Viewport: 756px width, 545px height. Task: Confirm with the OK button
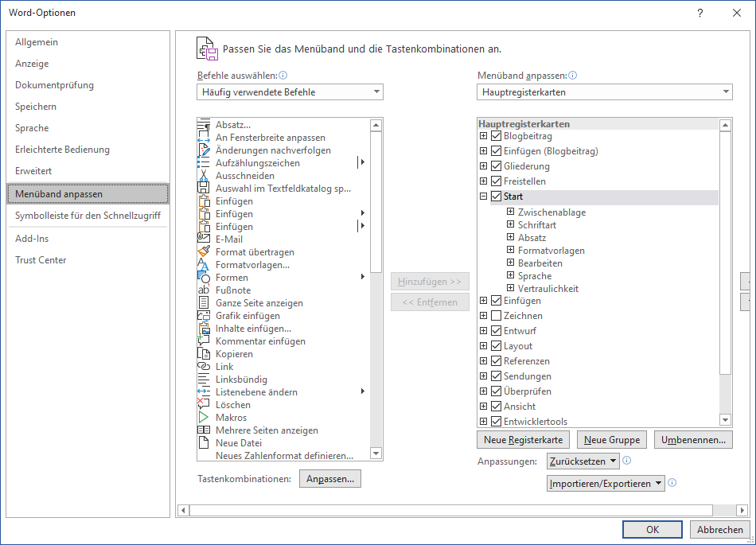point(653,530)
